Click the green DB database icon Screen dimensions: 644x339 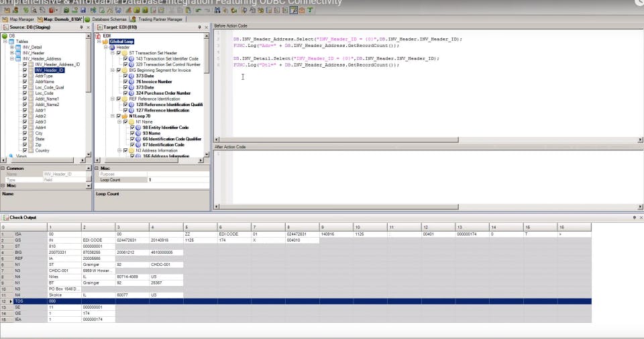point(5,36)
